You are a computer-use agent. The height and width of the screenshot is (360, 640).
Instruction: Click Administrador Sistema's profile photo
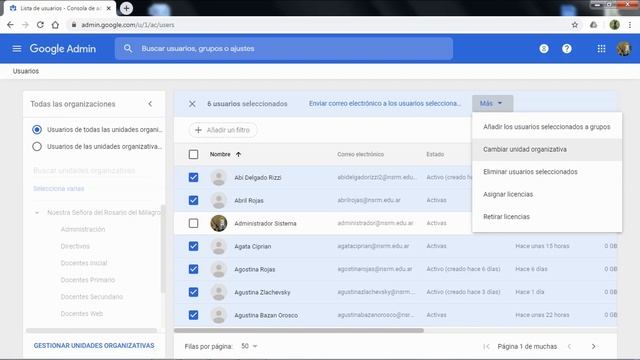point(218,223)
